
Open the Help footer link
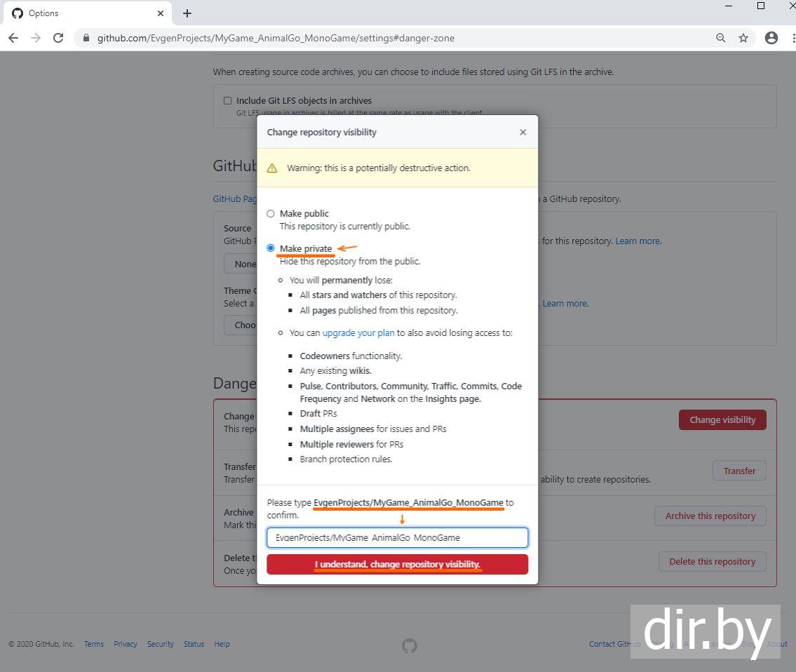coord(222,644)
